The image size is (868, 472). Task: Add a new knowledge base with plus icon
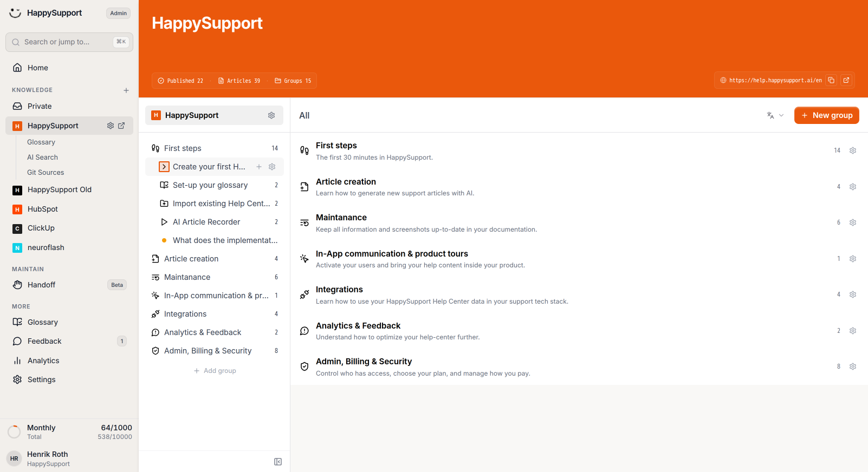click(126, 90)
